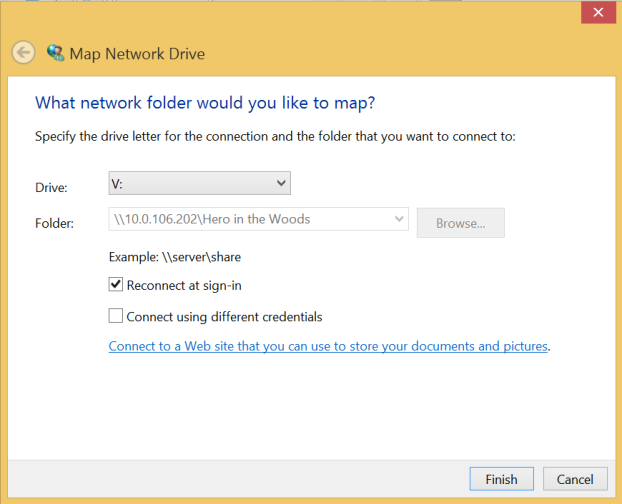Expand the Folder history dropdown arrow
The image size is (622, 504).
(x=399, y=219)
